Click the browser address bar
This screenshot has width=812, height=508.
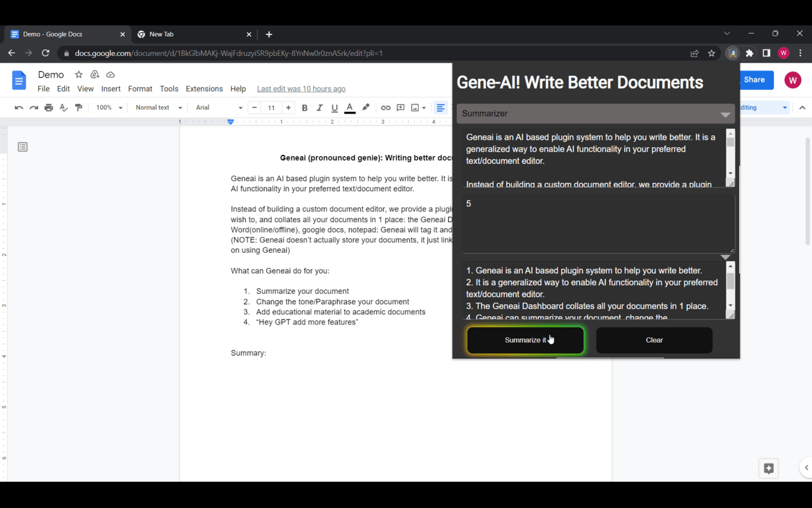point(254,53)
